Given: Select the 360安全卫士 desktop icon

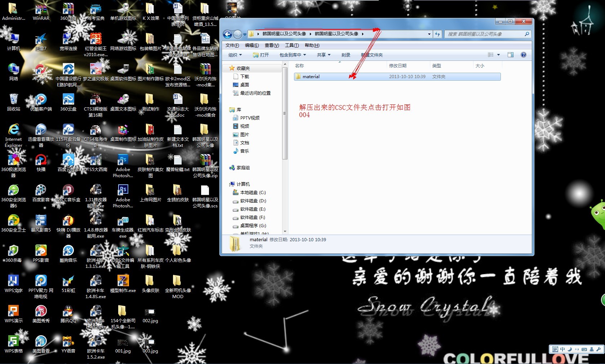Looking at the screenshot, I should (x=14, y=223).
